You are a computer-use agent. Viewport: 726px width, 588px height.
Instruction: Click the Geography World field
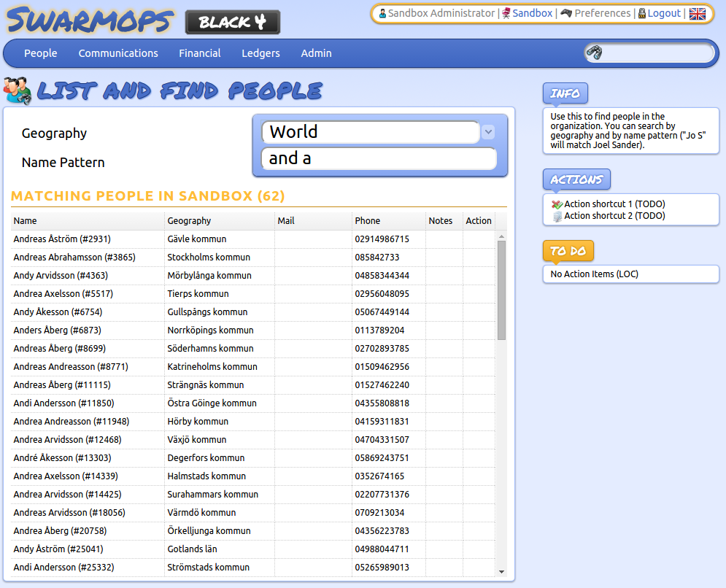371,132
